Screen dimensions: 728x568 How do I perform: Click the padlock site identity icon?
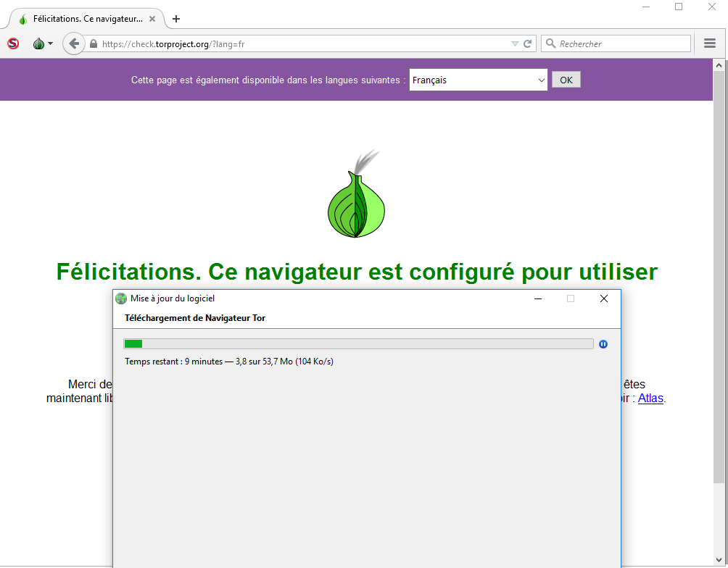[94, 43]
